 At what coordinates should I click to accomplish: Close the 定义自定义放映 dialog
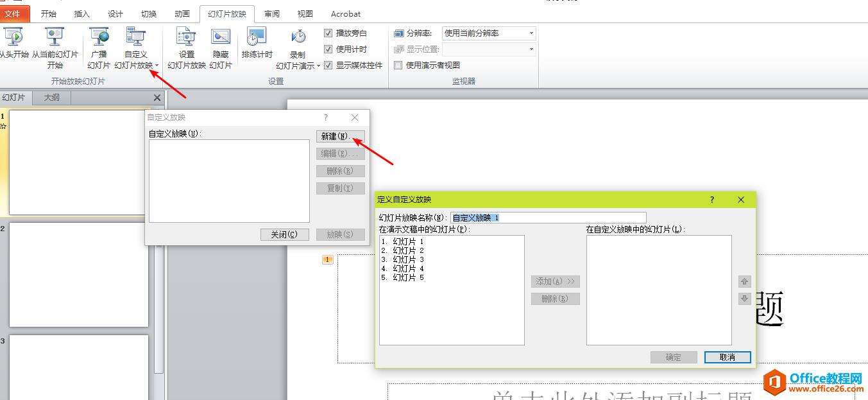pyautogui.click(x=741, y=200)
